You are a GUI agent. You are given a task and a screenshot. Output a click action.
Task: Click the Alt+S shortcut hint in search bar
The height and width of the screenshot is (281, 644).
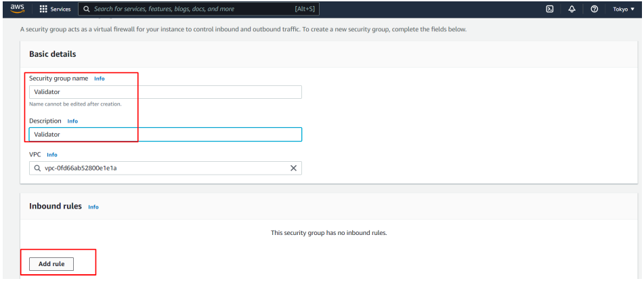point(305,9)
